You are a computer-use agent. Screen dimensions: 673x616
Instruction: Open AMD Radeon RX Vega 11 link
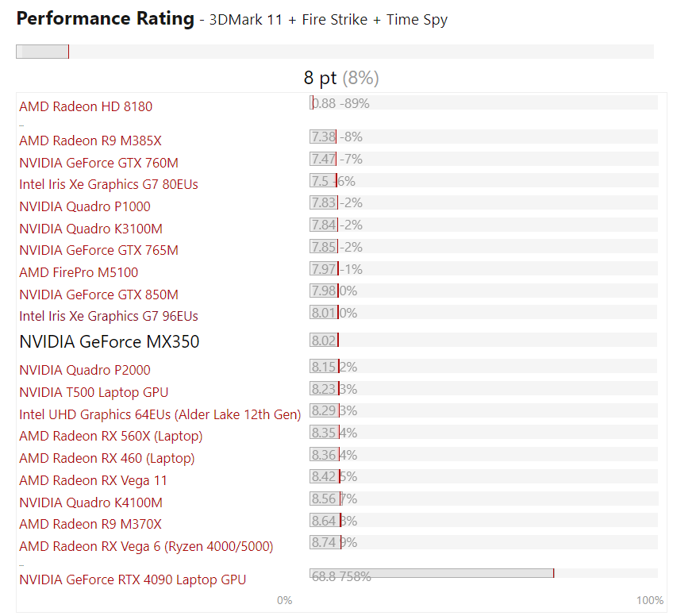94,480
